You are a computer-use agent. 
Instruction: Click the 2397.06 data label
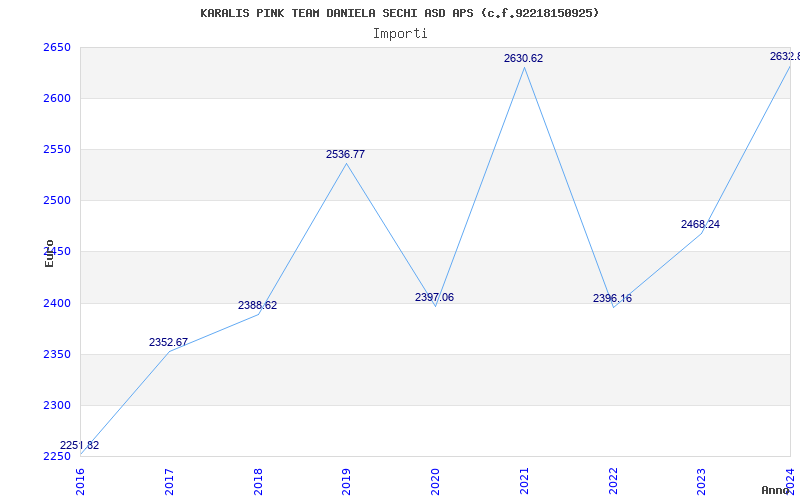pyautogui.click(x=434, y=297)
